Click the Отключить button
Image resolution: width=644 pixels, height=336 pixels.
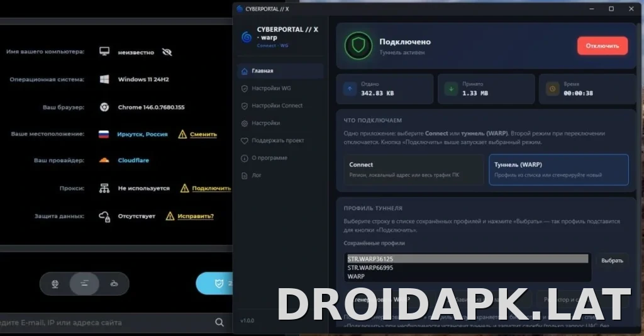pyautogui.click(x=602, y=45)
